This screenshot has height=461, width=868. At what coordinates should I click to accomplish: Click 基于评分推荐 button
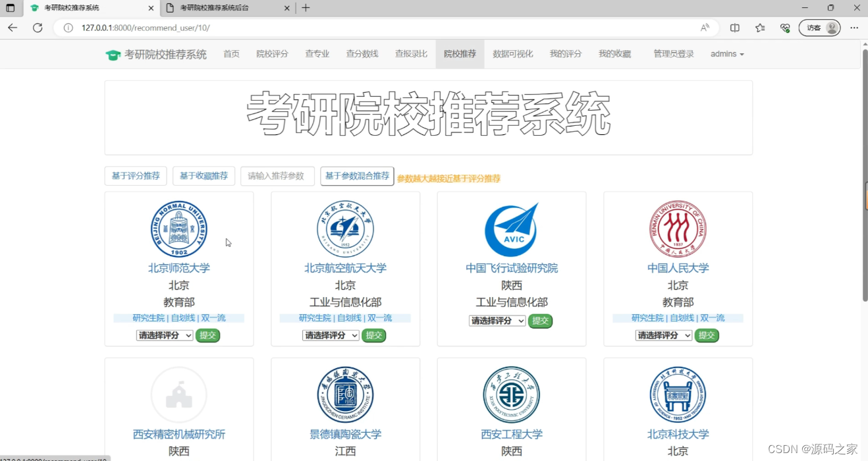tap(136, 176)
